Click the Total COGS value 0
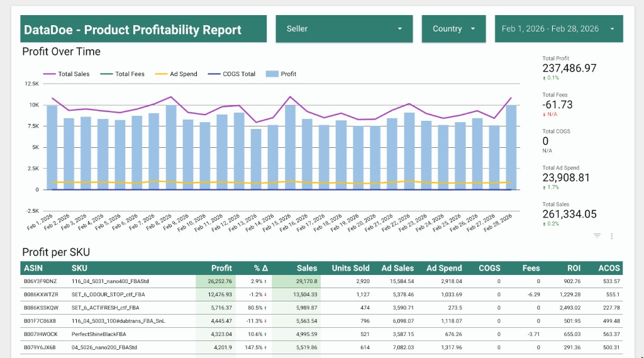Image resolution: width=644 pixels, height=358 pixels. coord(545,142)
